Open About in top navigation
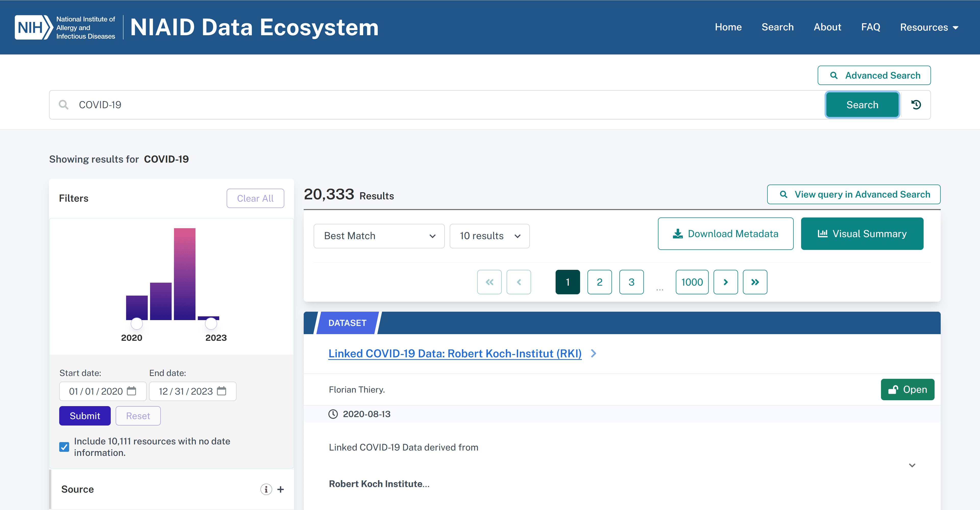The width and height of the screenshot is (980, 510). point(827,27)
